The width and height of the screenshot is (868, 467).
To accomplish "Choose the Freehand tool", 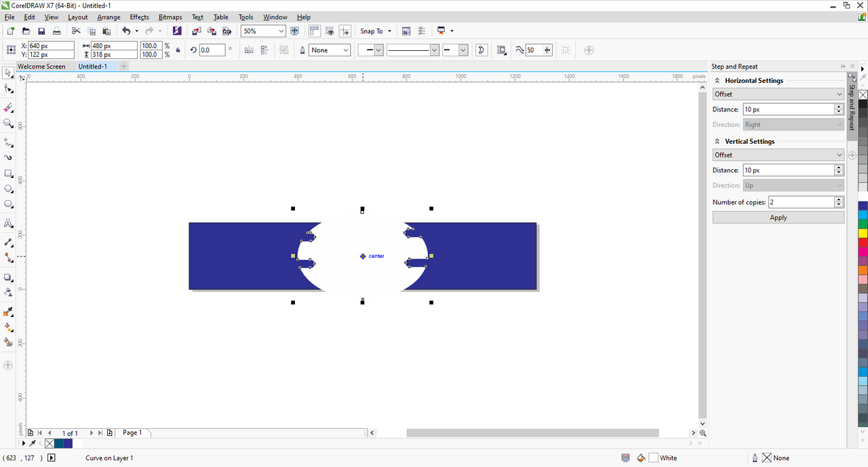I will 8,143.
